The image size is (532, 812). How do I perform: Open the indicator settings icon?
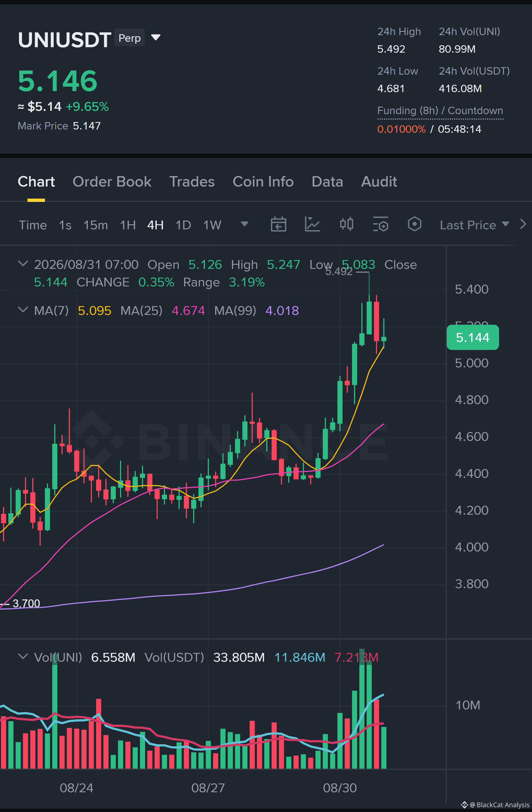coord(381,224)
